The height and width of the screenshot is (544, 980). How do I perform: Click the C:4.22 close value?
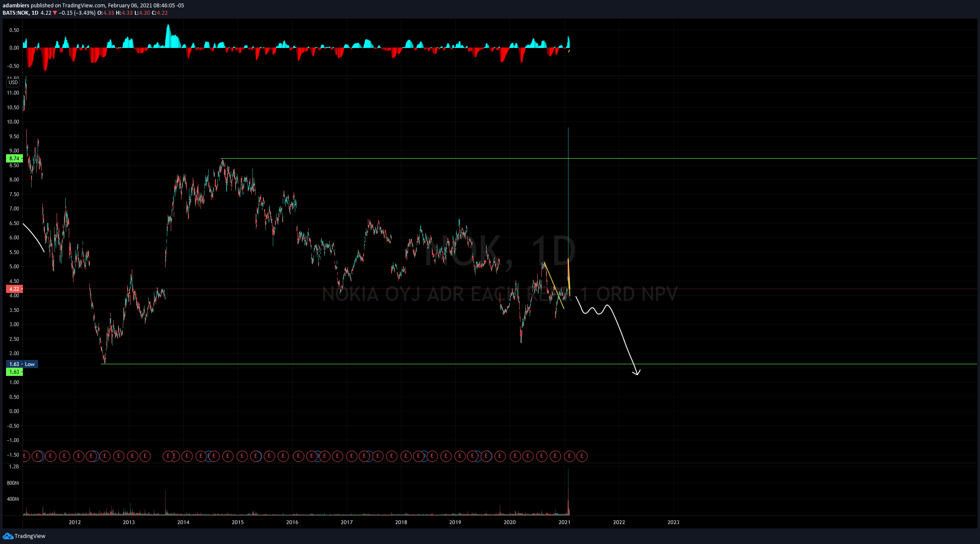(160, 13)
